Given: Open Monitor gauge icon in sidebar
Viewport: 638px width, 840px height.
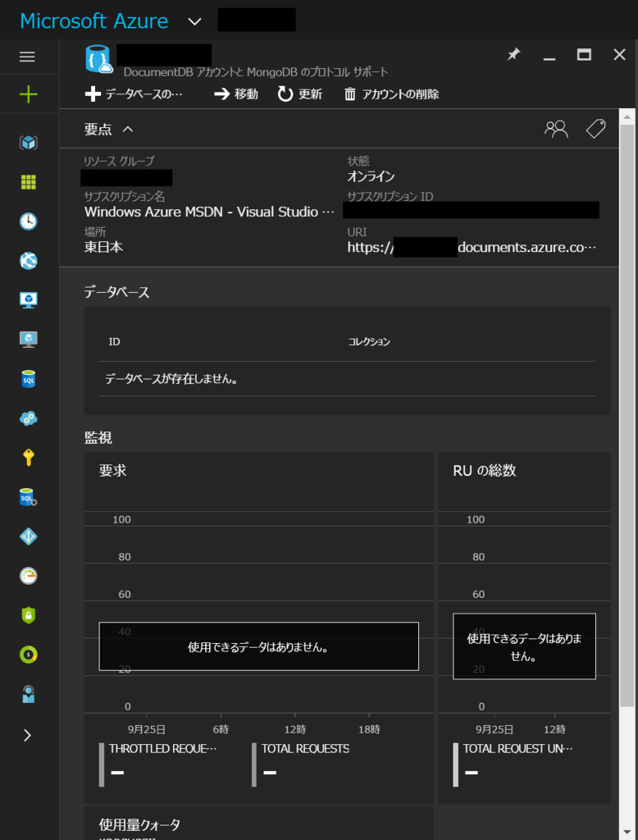Looking at the screenshot, I should [29, 576].
